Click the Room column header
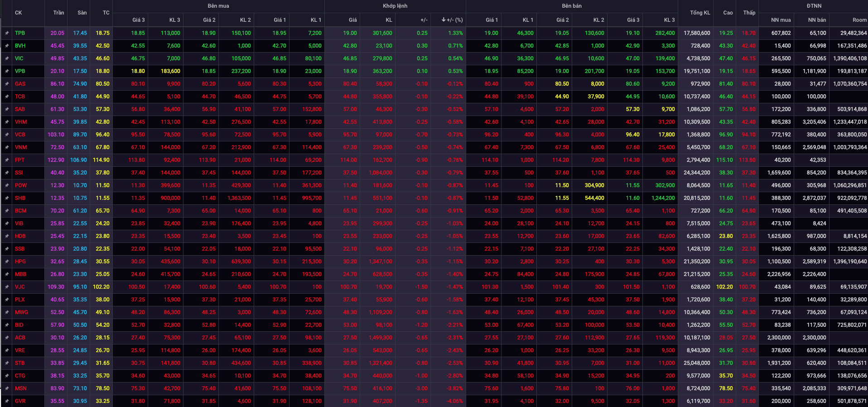This screenshot has height=407, width=868. pos(859,20)
